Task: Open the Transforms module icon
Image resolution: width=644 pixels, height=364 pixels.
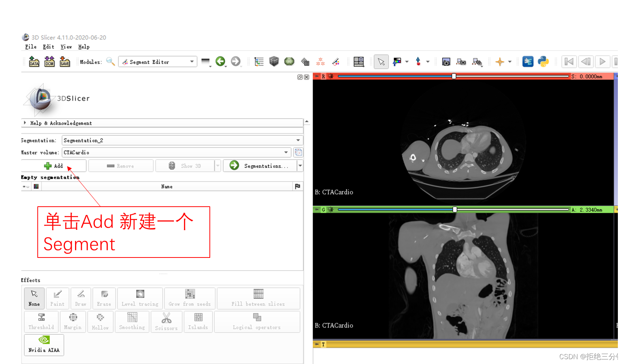Action: tap(305, 62)
